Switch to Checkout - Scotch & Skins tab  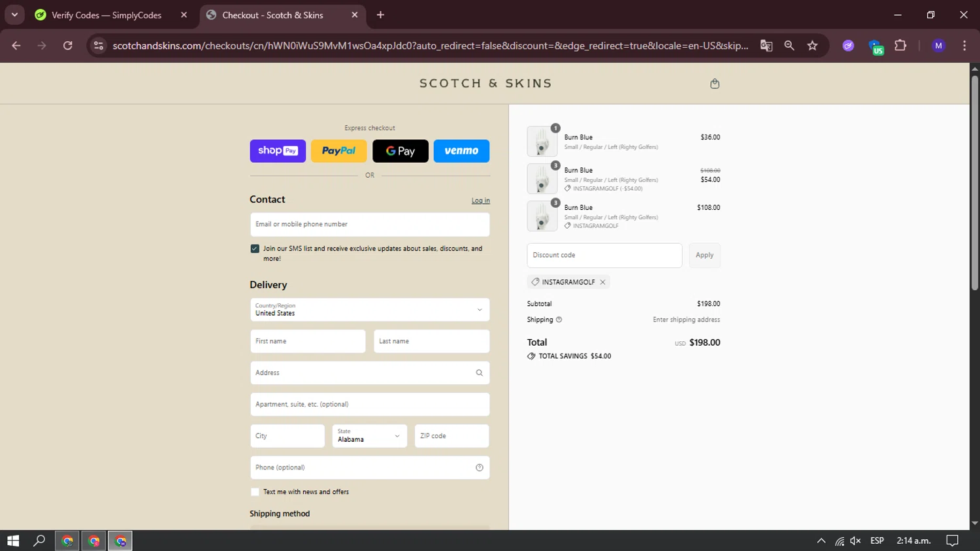coord(272,15)
